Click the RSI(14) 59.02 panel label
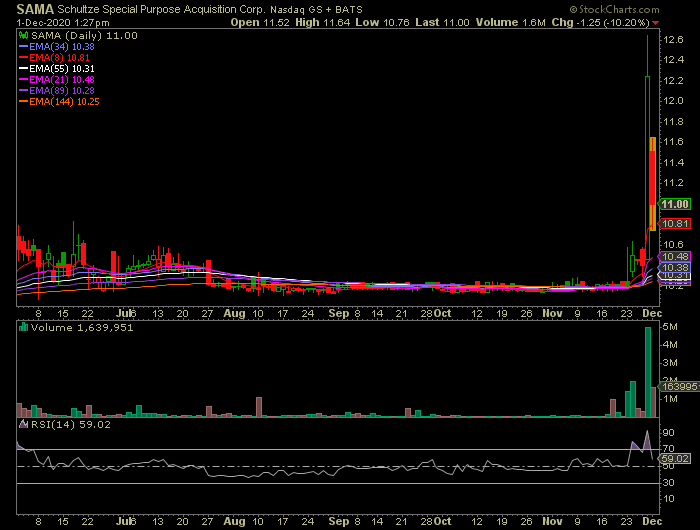Image resolution: width=700 pixels, height=530 pixels. (71, 424)
